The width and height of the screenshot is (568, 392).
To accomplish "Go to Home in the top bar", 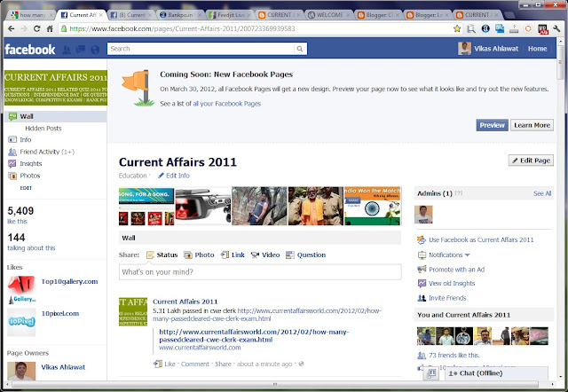I will click(x=537, y=49).
